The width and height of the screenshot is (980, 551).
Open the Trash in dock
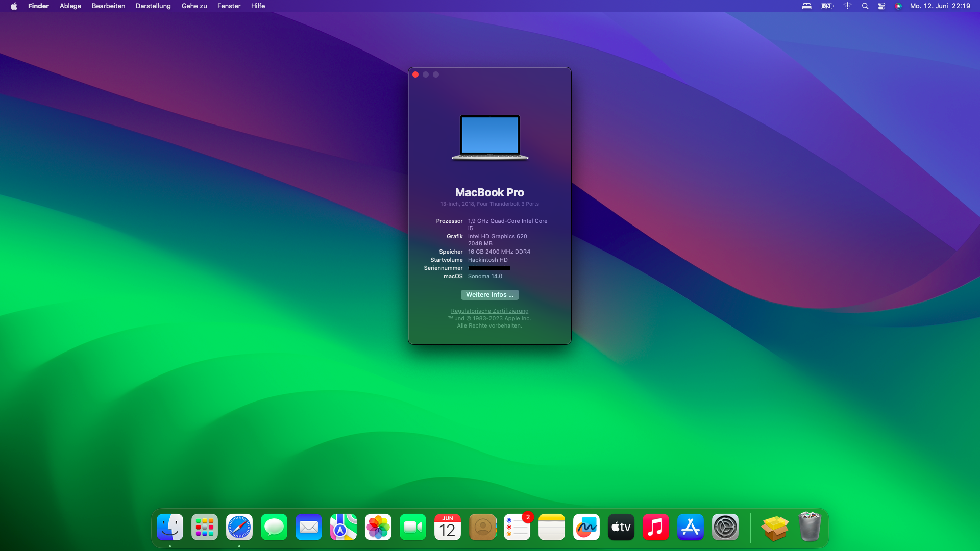click(810, 527)
